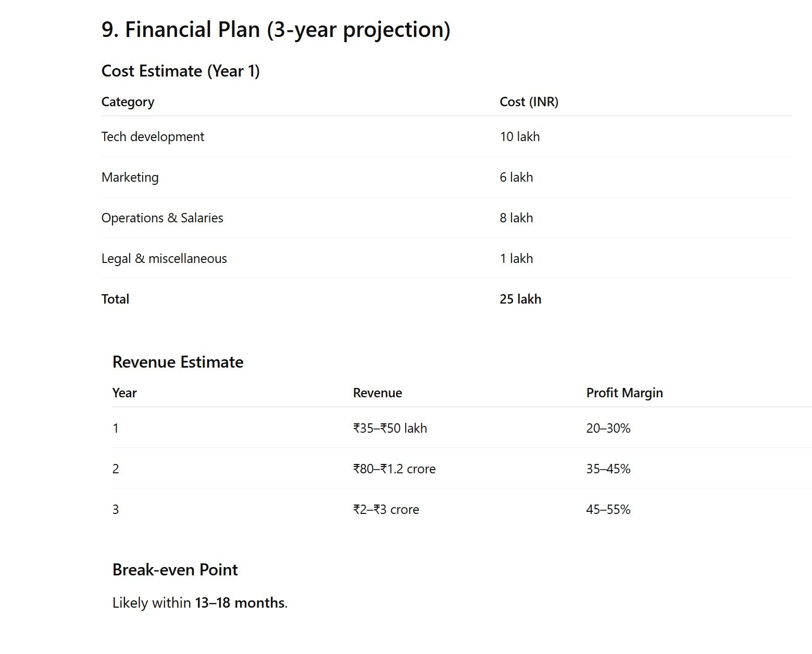The image size is (812, 654).
Task: Select the 35–45% profit margin cell
Action: click(x=608, y=469)
